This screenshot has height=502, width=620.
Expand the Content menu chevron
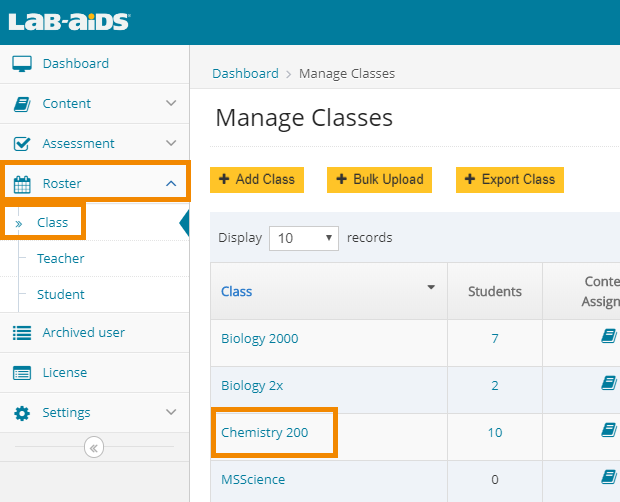point(171,104)
